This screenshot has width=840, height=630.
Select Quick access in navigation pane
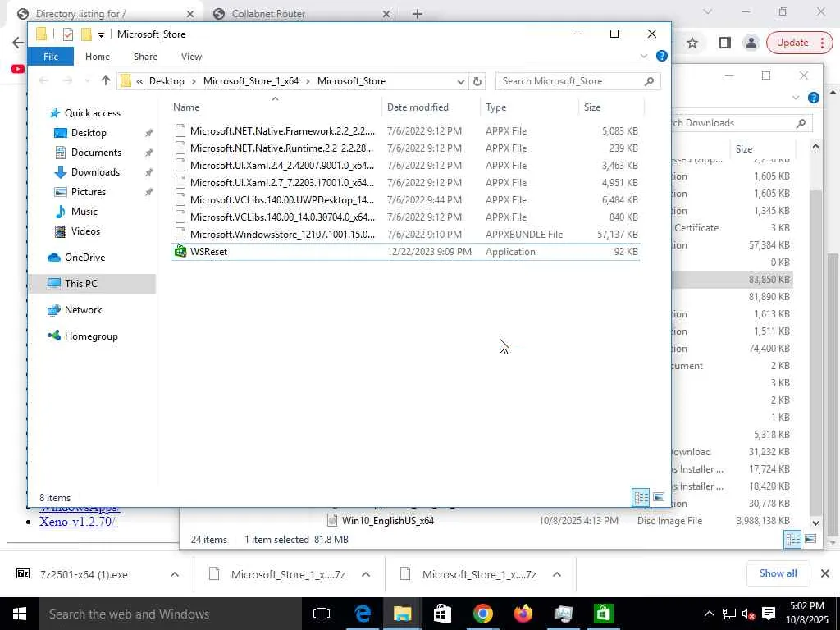[92, 113]
